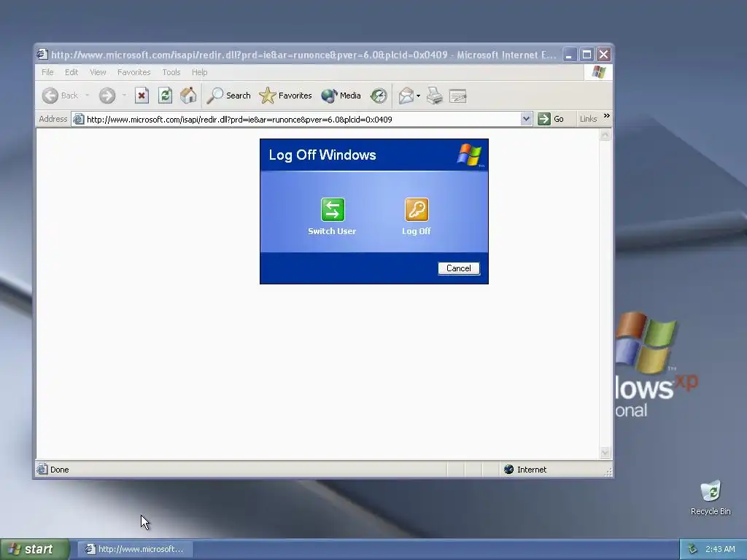Click the 2:43 AM clock
Image resolution: width=747 pixels, height=560 pixels.
coord(720,550)
